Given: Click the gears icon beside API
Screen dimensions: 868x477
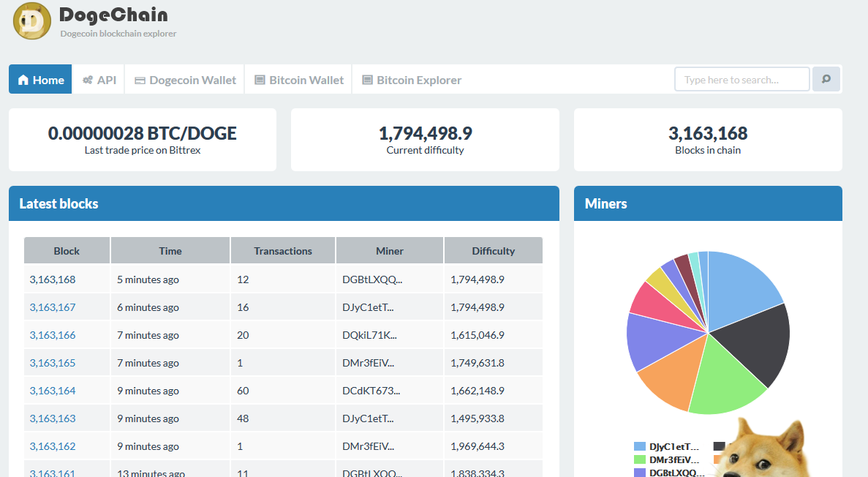Looking at the screenshot, I should (x=88, y=80).
